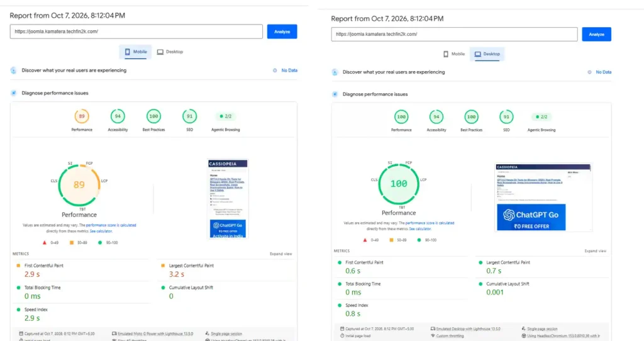The width and height of the screenshot is (644, 341).
Task: Click the Accessibility 94 gauge in the left report
Action: pyautogui.click(x=118, y=116)
